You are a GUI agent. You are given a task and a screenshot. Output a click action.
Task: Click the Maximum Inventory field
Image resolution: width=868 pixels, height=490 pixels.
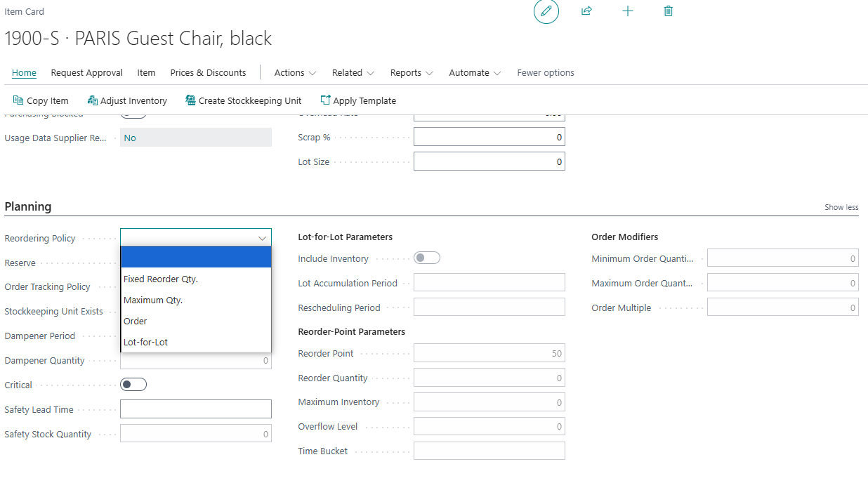(x=489, y=402)
